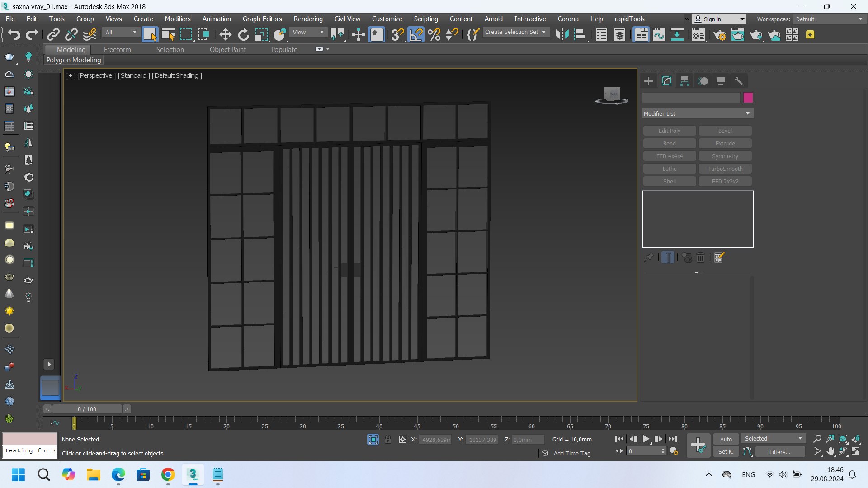Viewport: 868px width, 488px height.
Task: Open the Display command panel tab
Action: coord(721,81)
